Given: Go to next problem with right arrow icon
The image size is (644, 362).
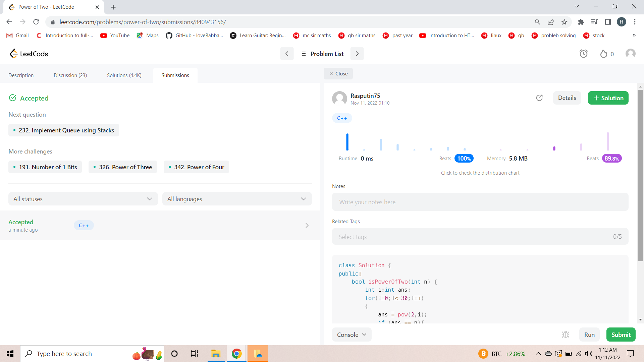Looking at the screenshot, I should (x=357, y=54).
